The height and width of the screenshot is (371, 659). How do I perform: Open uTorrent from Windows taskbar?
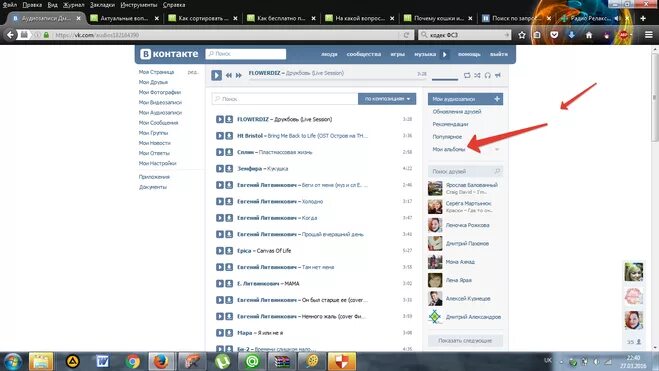[x=222, y=361]
